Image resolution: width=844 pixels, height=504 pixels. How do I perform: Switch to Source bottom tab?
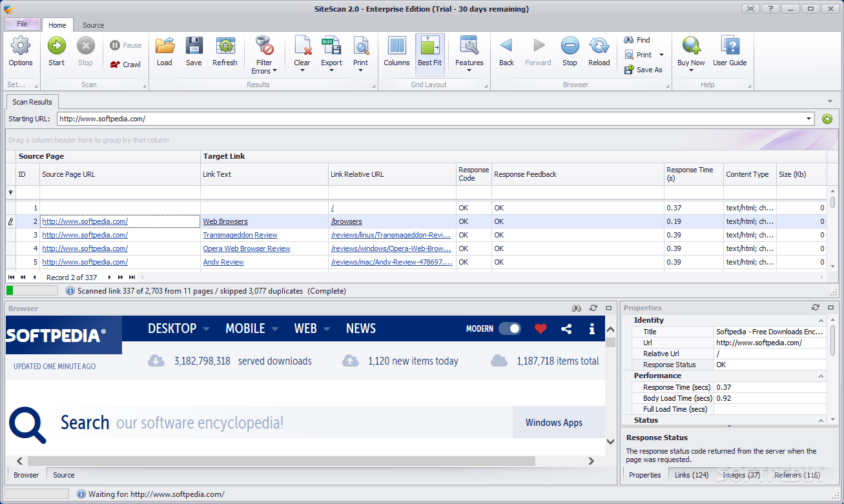(x=63, y=475)
